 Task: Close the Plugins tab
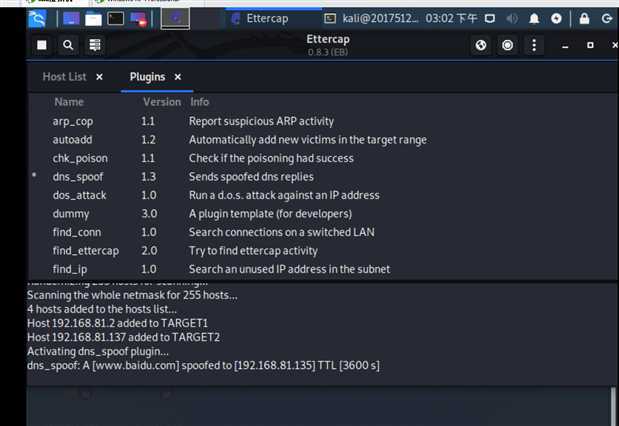(178, 77)
